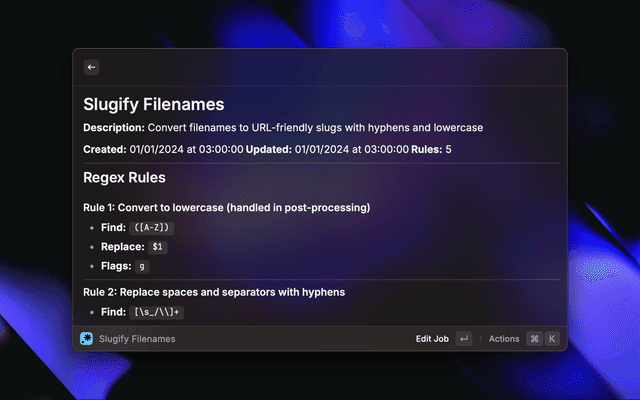Click the Flags value g code

tap(143, 266)
